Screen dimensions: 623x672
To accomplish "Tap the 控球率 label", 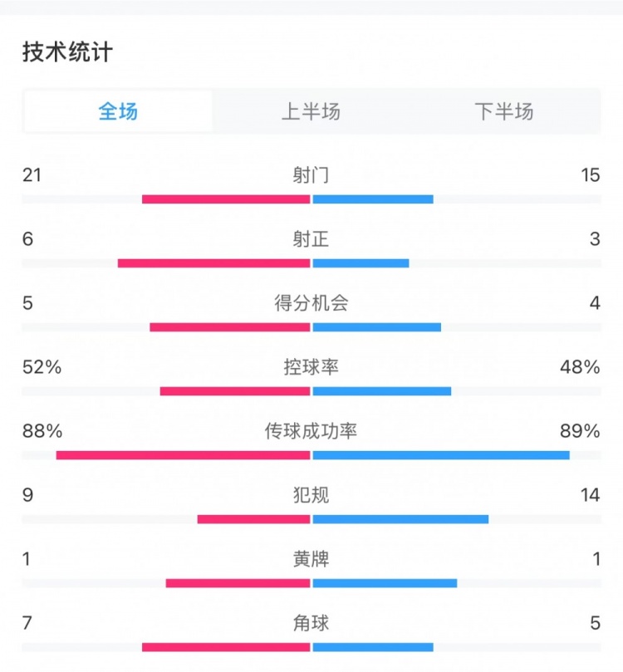I will tap(311, 367).
